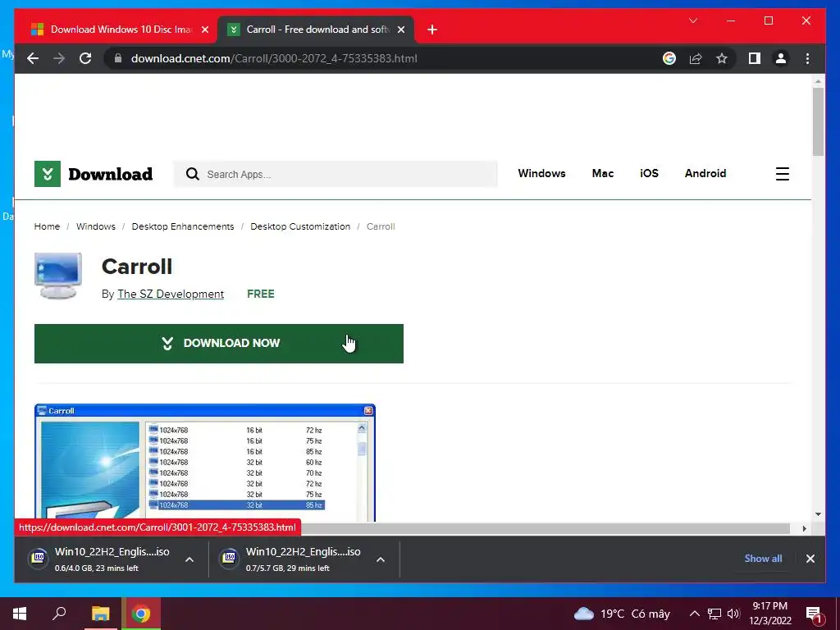
Task: Open the Android category menu
Action: 705,174
